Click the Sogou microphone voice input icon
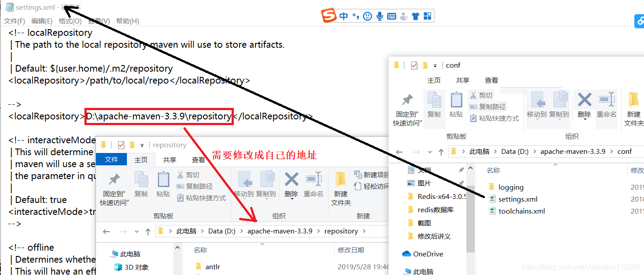Viewport: 644px width, 275px height. [x=380, y=16]
